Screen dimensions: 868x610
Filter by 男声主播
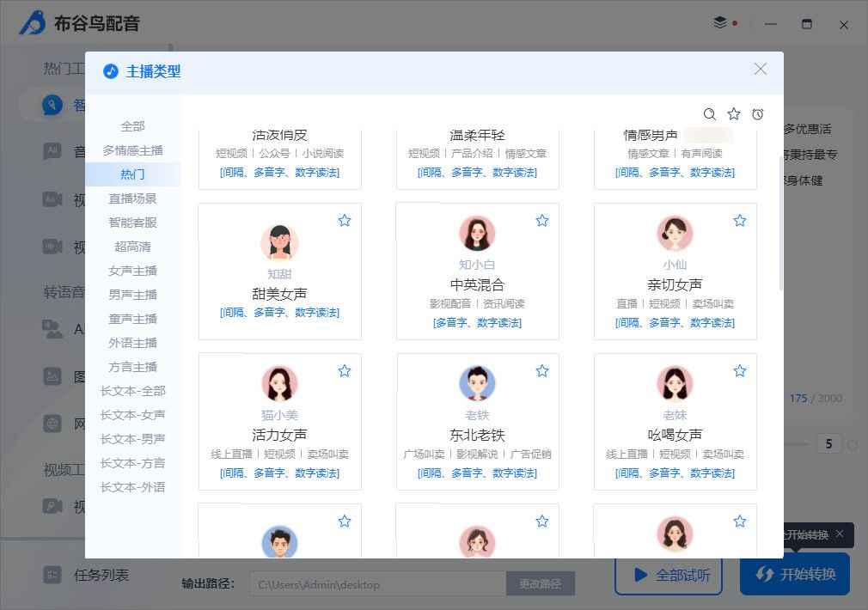pos(133,295)
